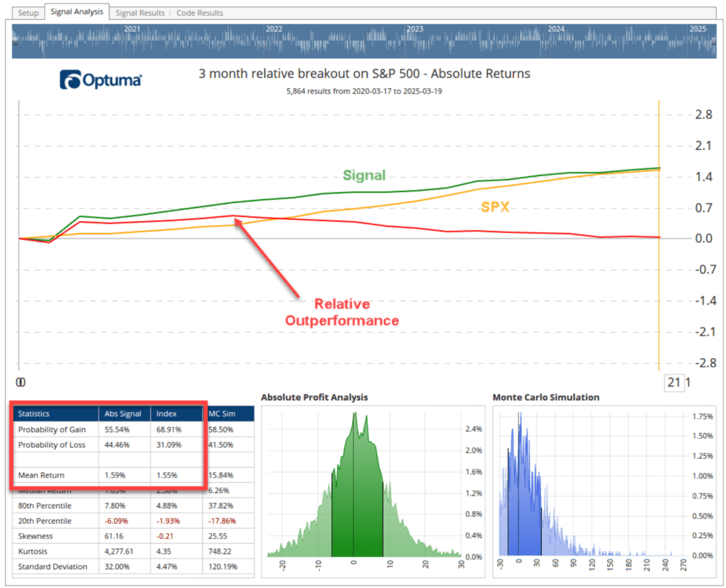
Task: Click the 32.00% Standard Deviation value
Action: click(x=117, y=567)
